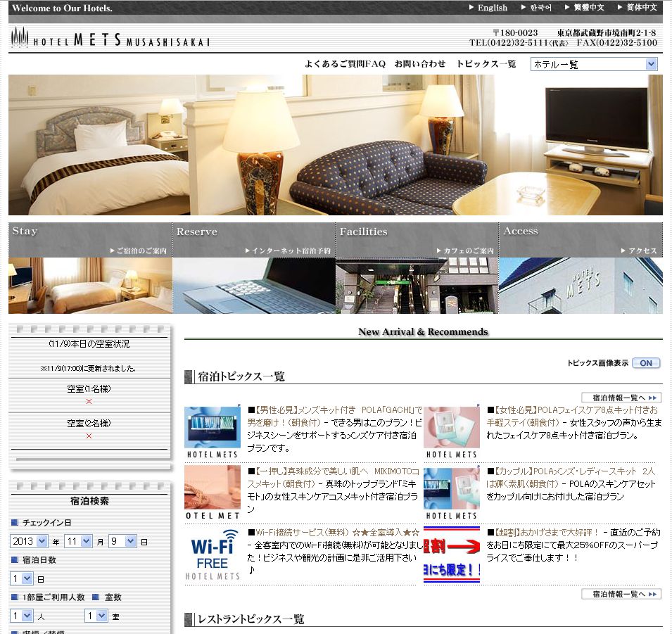The height and width of the screenshot is (634, 672).
Task: Open the 室数 room count dropdown
Action: coord(96,616)
